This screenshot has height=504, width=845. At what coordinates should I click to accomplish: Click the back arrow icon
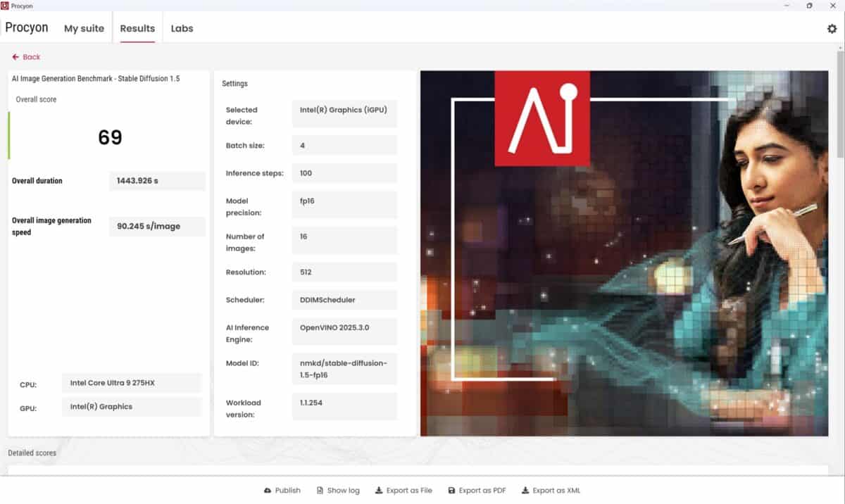pos(15,57)
